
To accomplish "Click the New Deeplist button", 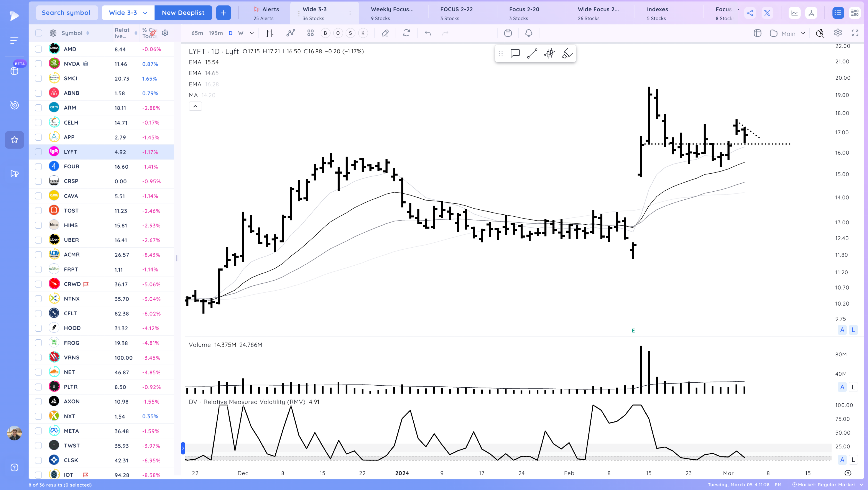I will 183,13.
